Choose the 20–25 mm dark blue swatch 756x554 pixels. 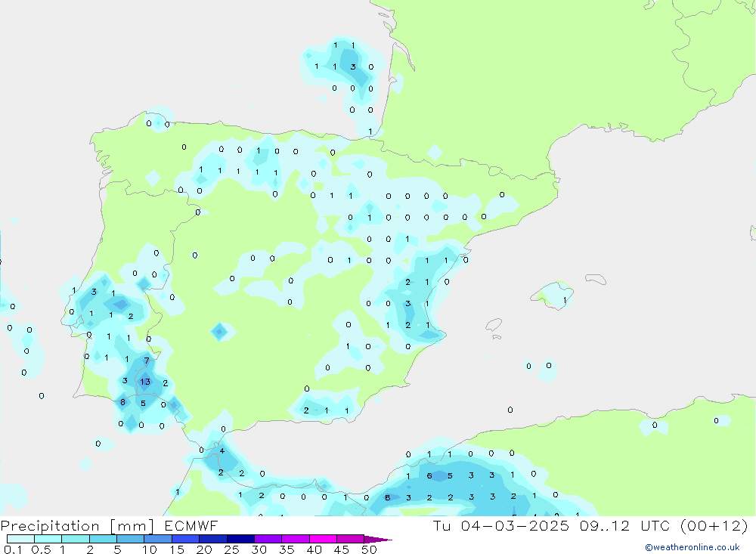pyautogui.click(x=212, y=539)
